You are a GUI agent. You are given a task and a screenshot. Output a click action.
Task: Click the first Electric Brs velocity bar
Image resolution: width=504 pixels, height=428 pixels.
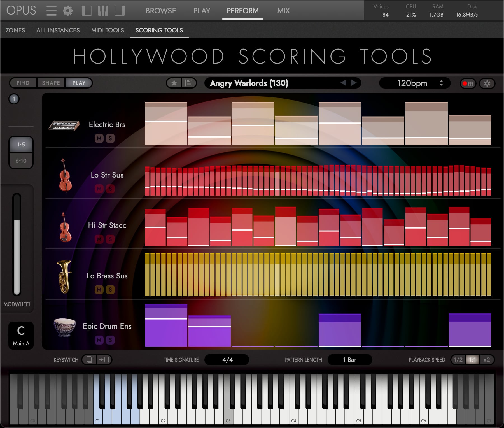(x=166, y=124)
